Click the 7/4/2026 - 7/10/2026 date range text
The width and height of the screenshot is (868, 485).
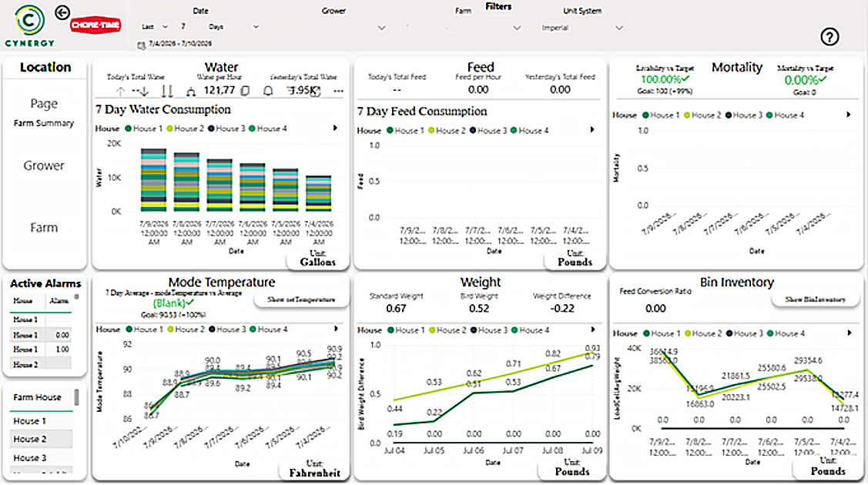(x=180, y=44)
